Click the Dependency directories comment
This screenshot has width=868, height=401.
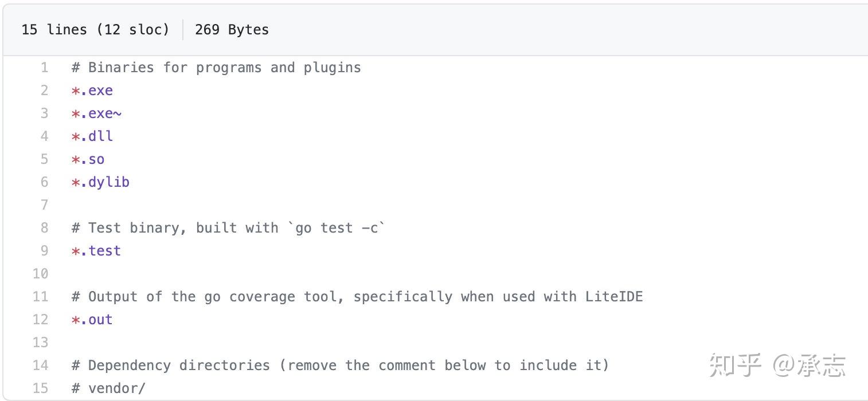point(340,365)
